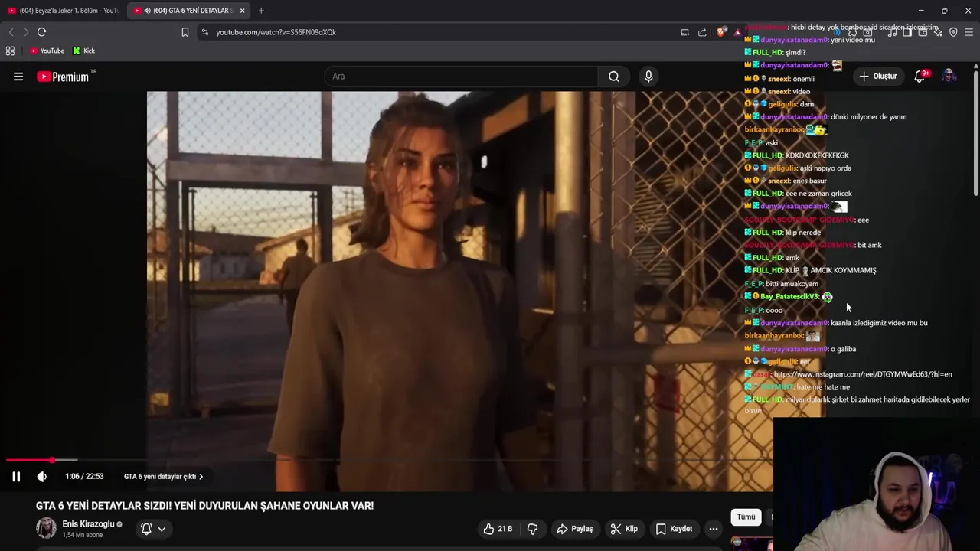Open the apps grid in bookmarks bar

click(x=10, y=51)
